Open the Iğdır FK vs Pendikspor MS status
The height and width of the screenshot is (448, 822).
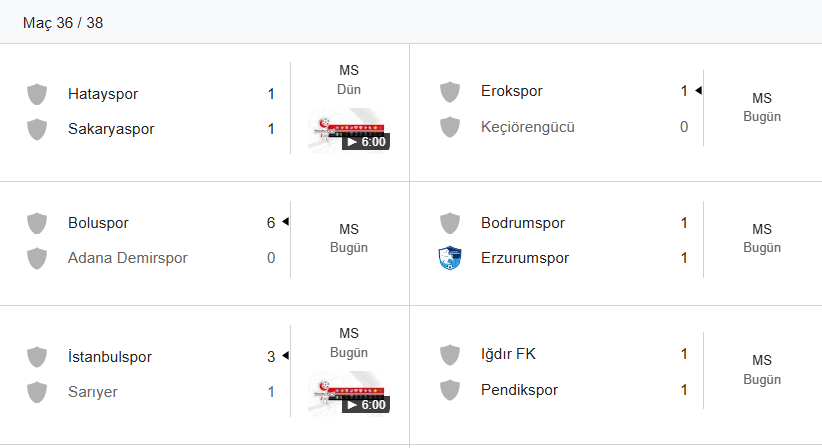762,370
